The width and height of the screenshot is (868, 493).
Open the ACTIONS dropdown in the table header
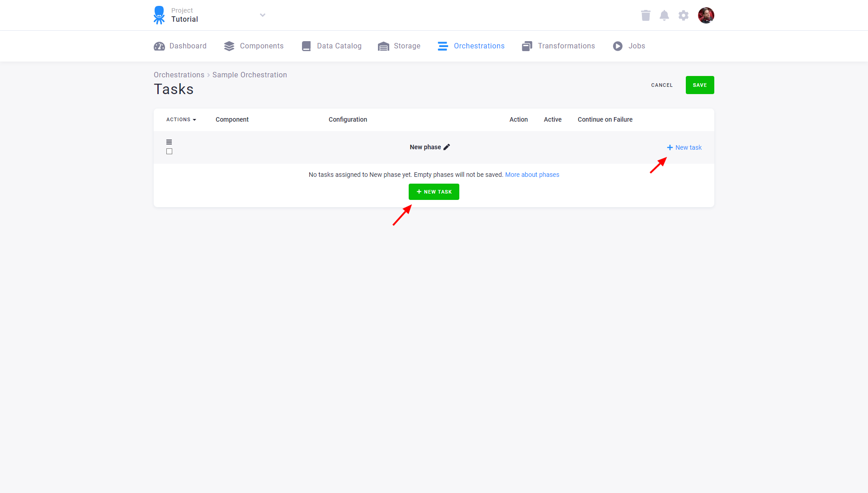coord(181,119)
